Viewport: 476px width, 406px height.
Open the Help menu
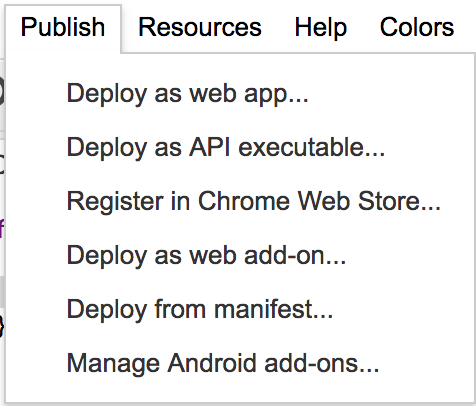321,28
